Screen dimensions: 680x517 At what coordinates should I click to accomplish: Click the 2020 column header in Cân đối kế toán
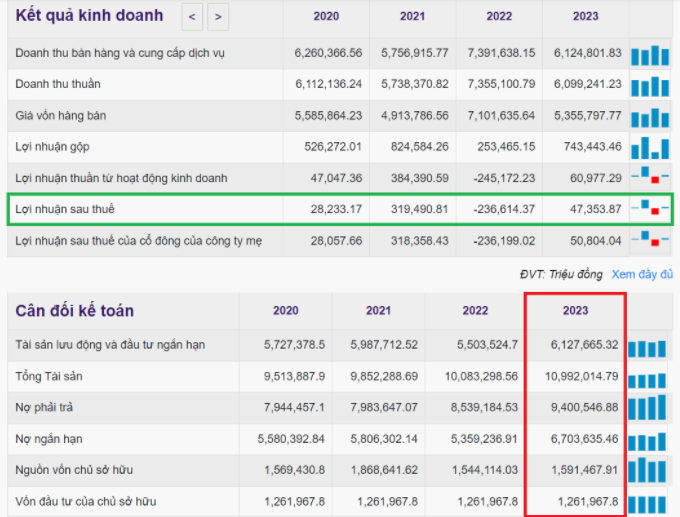[286, 311]
